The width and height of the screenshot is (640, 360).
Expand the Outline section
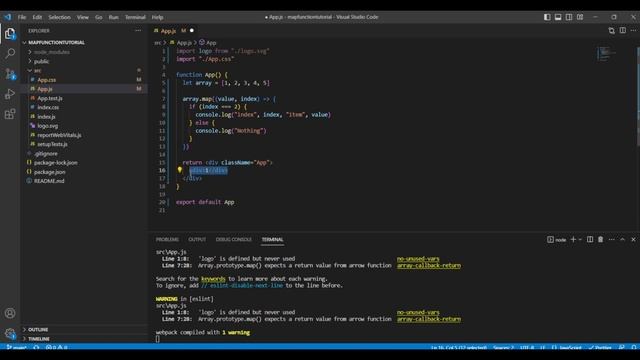click(38, 329)
